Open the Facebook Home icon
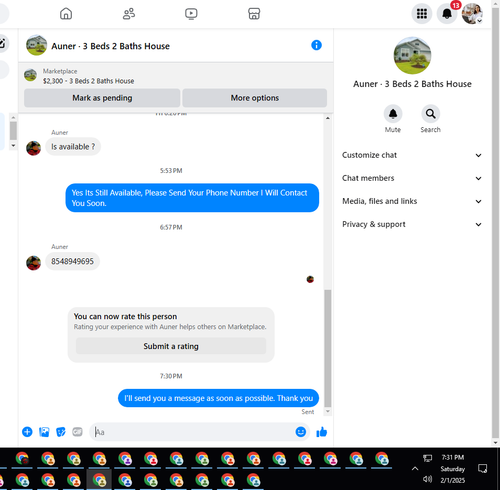 coord(66,14)
